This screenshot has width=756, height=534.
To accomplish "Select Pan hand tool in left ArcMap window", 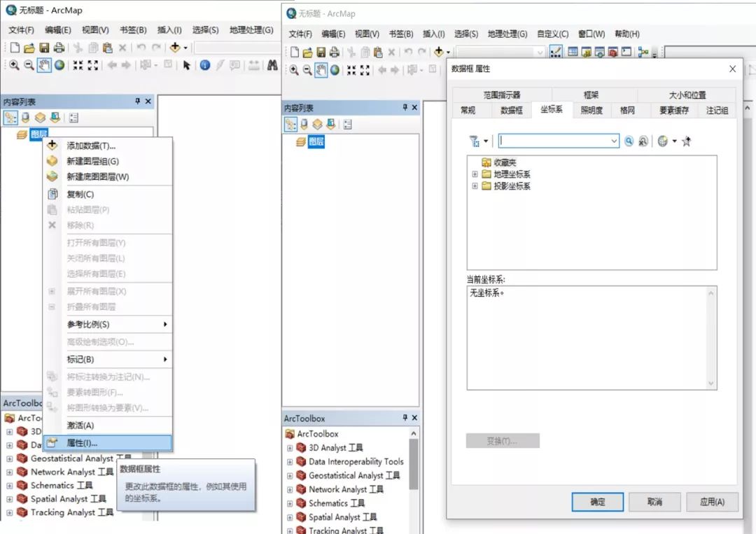I will pos(44,65).
